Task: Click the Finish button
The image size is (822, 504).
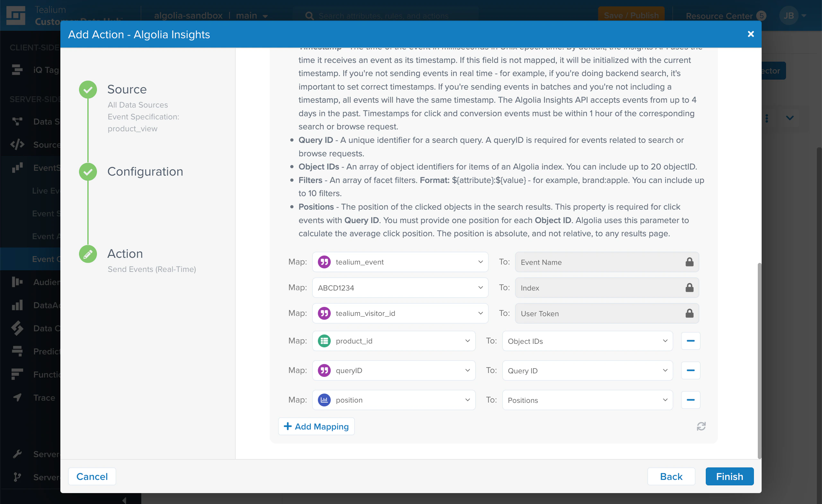Action: coord(729,476)
